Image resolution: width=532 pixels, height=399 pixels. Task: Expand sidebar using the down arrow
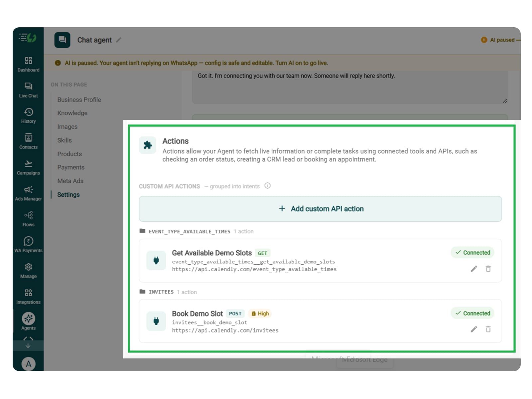tap(28, 346)
